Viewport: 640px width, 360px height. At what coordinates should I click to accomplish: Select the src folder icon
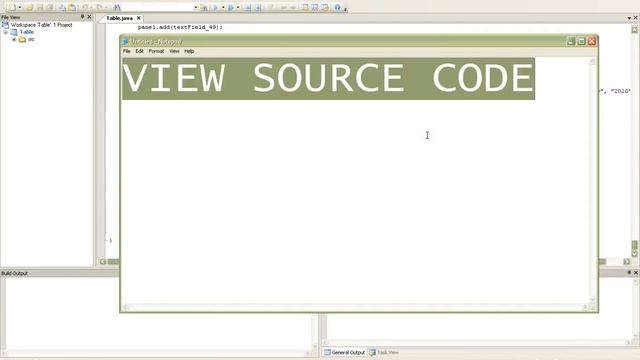[x=22, y=39]
